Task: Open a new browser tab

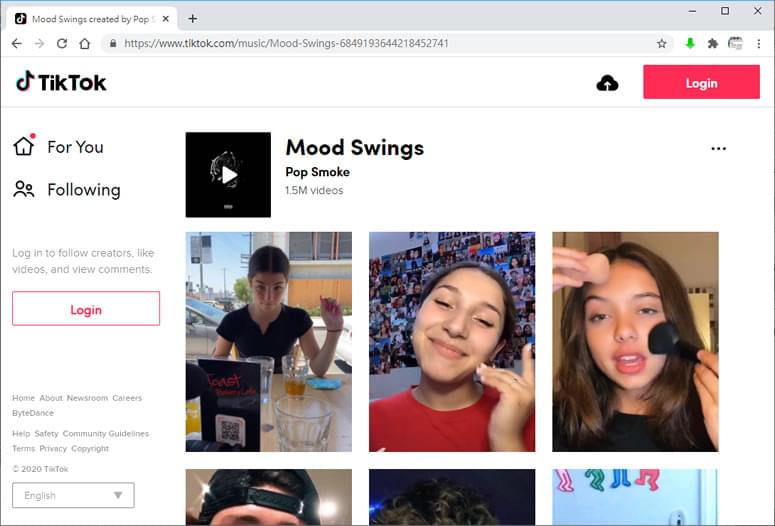Action: click(x=193, y=19)
